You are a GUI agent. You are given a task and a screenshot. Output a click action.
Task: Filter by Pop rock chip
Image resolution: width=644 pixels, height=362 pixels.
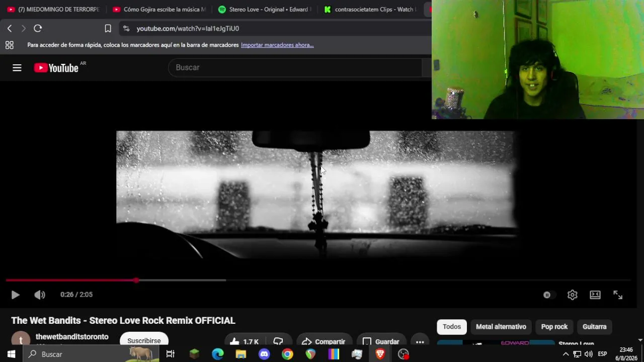click(554, 327)
